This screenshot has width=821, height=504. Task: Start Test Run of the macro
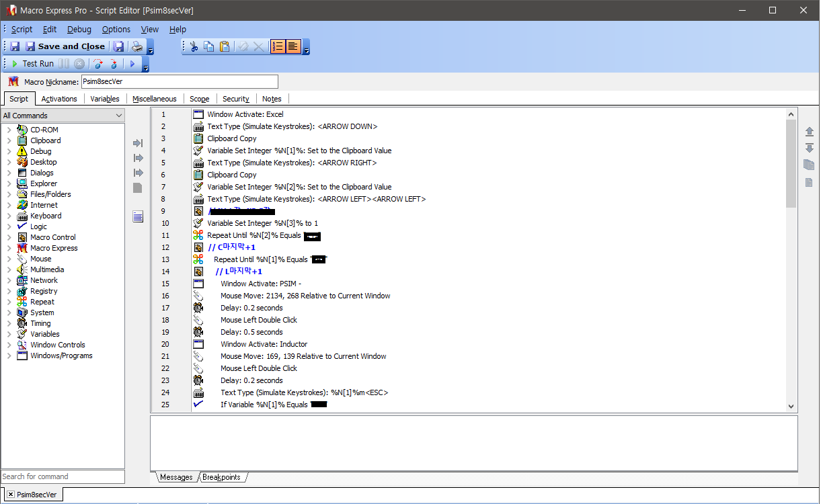(x=32, y=63)
